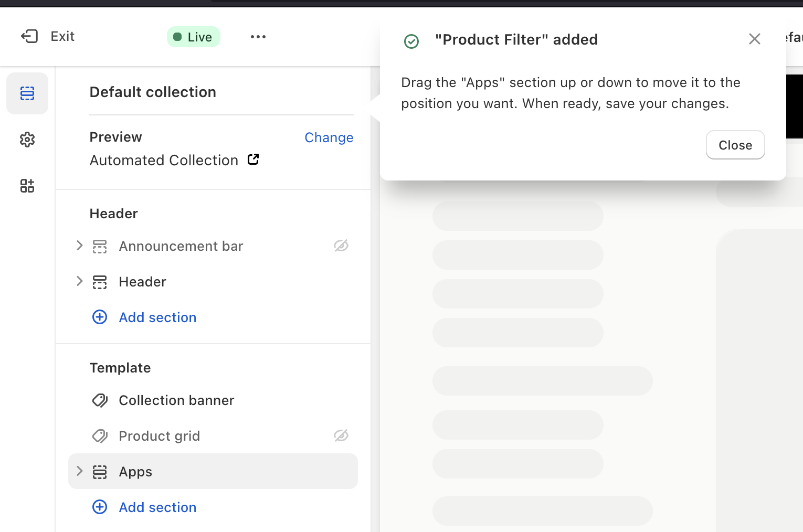Open Automated Collection external link icon
Screen dimensions: 803x532
coord(253,159)
